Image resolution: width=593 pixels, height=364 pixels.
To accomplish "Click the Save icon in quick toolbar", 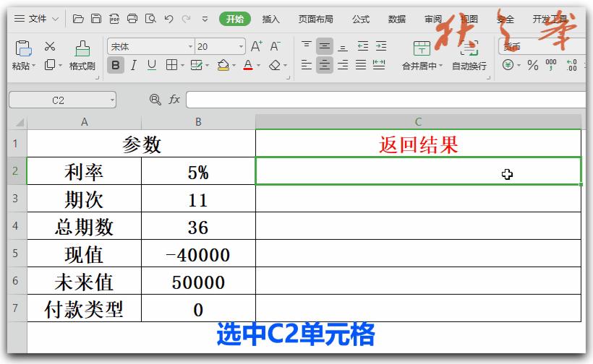I will 96,19.
